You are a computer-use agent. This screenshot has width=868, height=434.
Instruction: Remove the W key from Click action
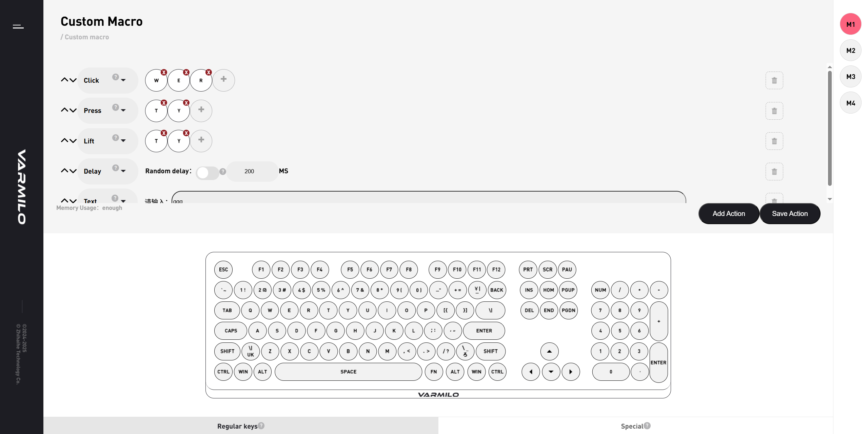[x=164, y=72]
